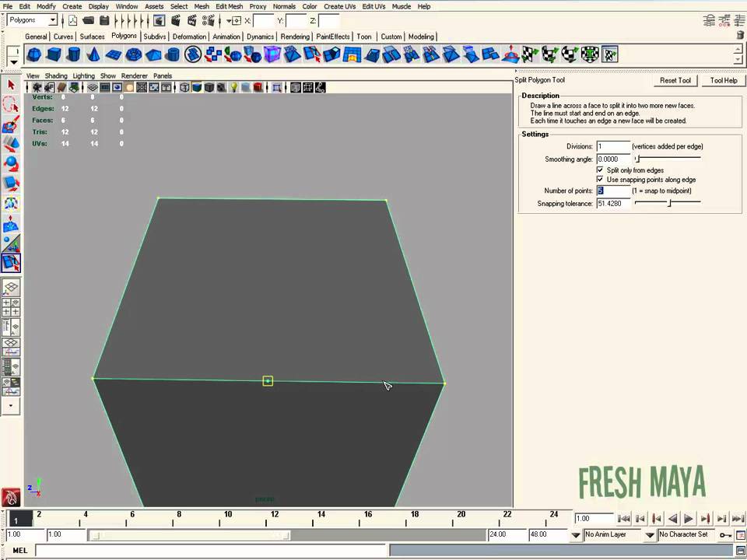The height and width of the screenshot is (560, 747).
Task: Toggle Split only from edges checkbox
Action: click(600, 170)
